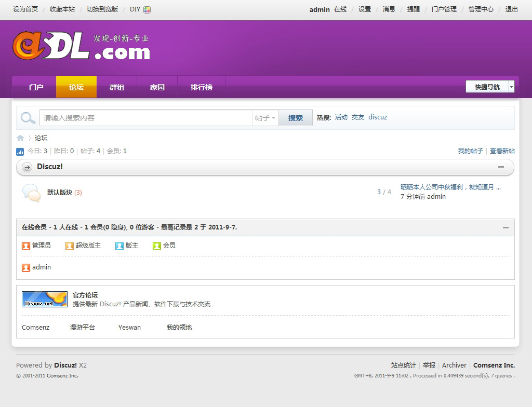Click the magnifying glass search icon

coord(28,118)
